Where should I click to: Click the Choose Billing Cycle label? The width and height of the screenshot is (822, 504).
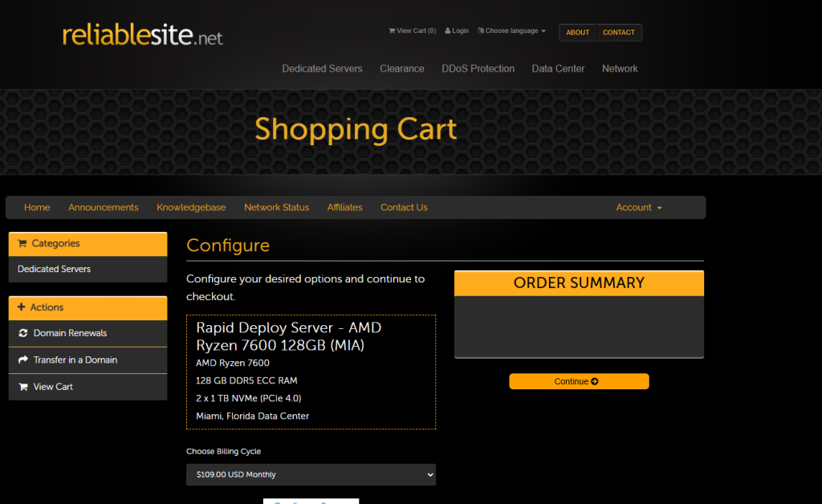coord(224,452)
